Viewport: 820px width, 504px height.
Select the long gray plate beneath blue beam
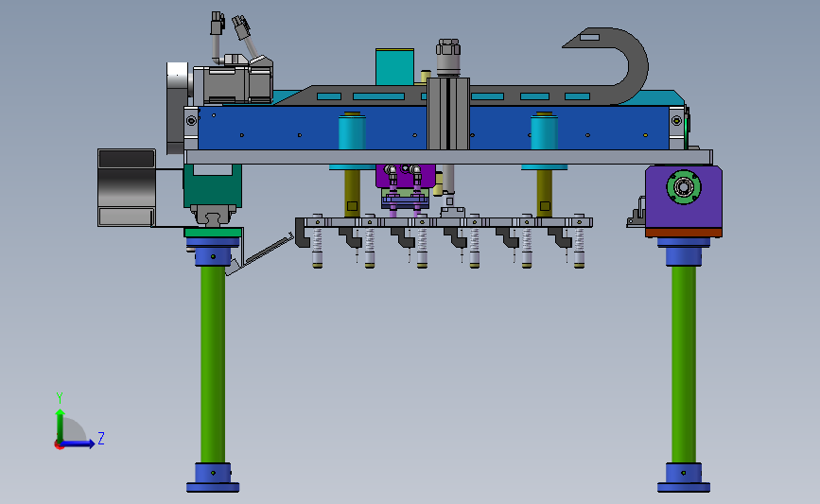[448, 157]
